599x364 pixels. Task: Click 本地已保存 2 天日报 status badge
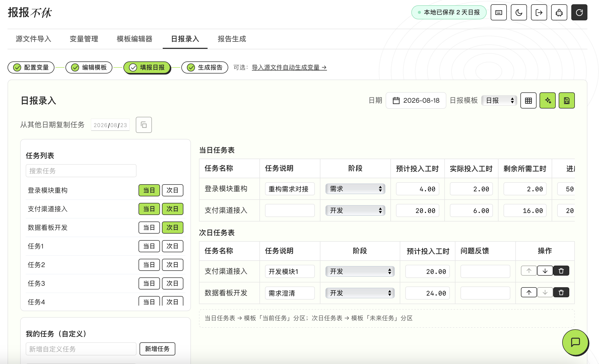449,12
